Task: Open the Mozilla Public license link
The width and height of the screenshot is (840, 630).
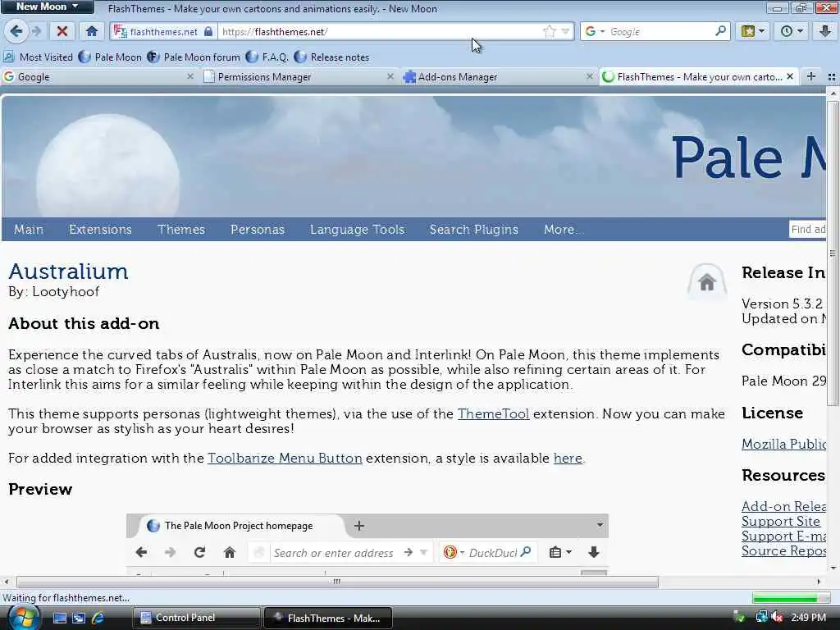Action: tap(783, 444)
